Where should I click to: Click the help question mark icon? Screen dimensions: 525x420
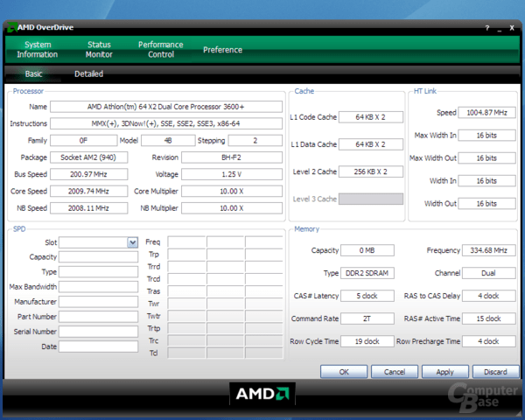487,28
